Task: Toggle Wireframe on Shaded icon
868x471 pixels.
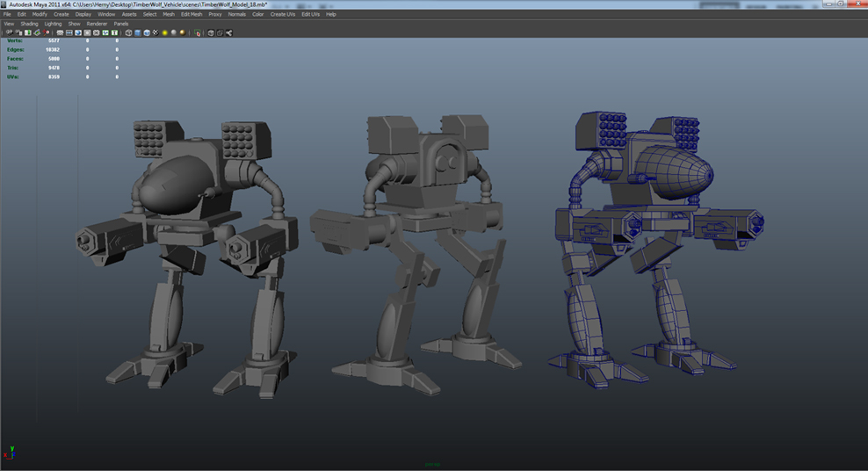Action: 147,33
